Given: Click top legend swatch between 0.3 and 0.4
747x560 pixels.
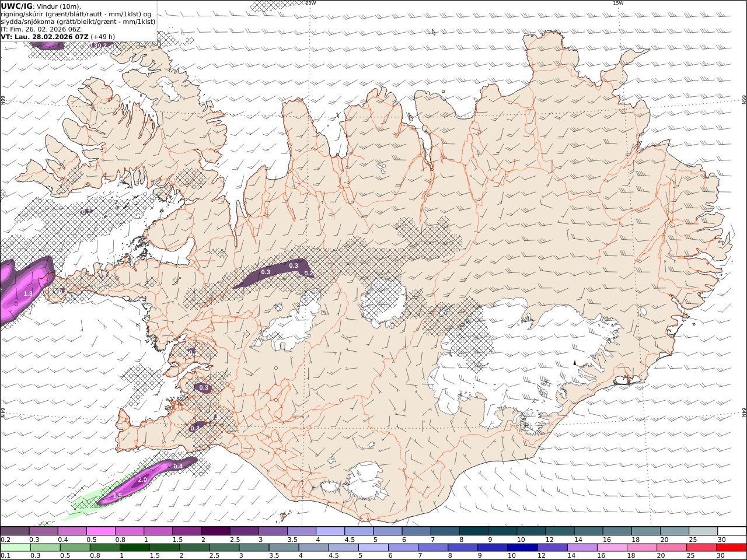Looking at the screenshot, I should (x=44, y=531).
